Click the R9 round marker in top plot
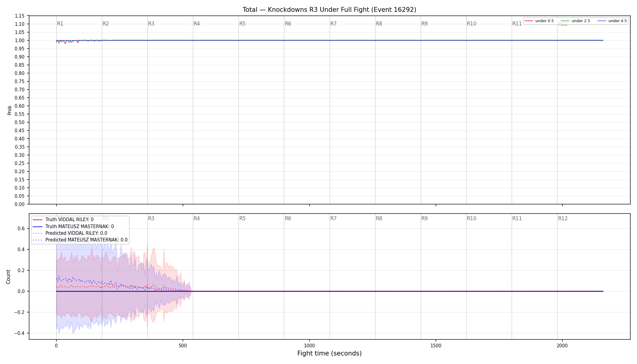The image size is (637, 364). point(424,24)
